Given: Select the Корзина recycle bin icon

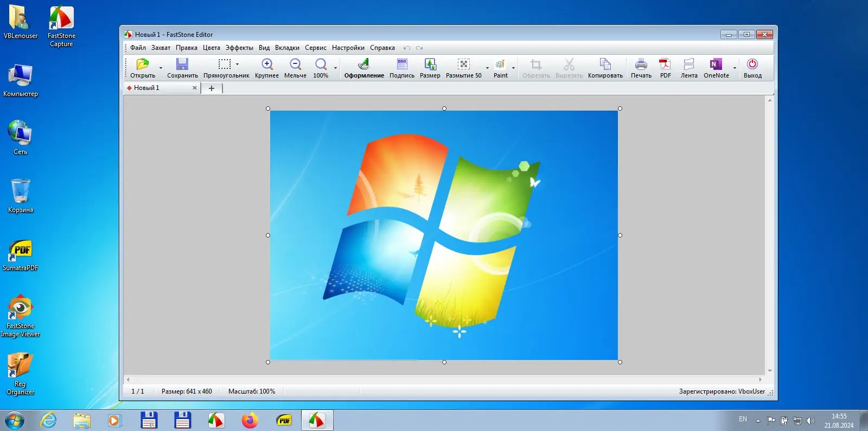Looking at the screenshot, I should coord(21,196).
